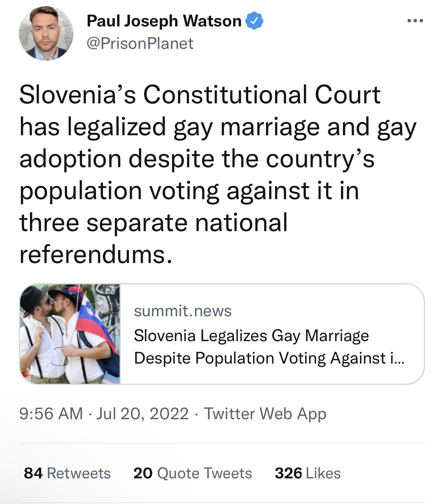Visit the @PrisonPlanet handle

pyautogui.click(x=140, y=43)
